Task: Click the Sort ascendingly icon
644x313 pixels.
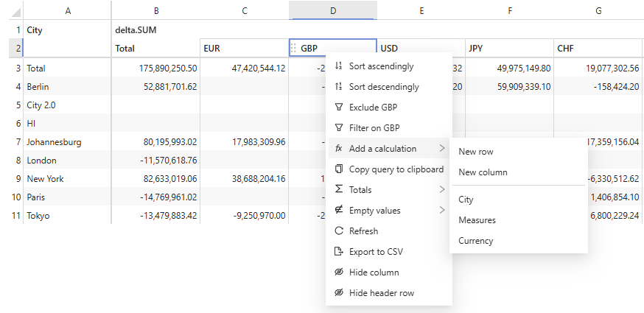Action: pyautogui.click(x=338, y=66)
